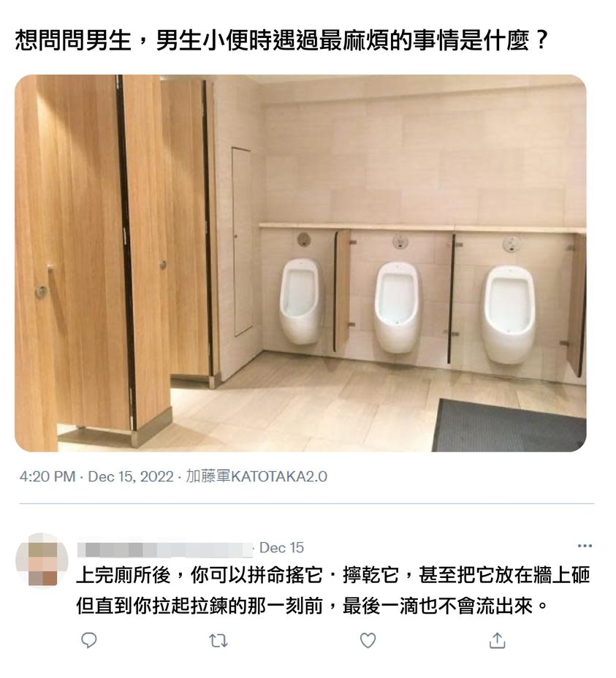Open the restroom photo in the tweet

point(300,263)
